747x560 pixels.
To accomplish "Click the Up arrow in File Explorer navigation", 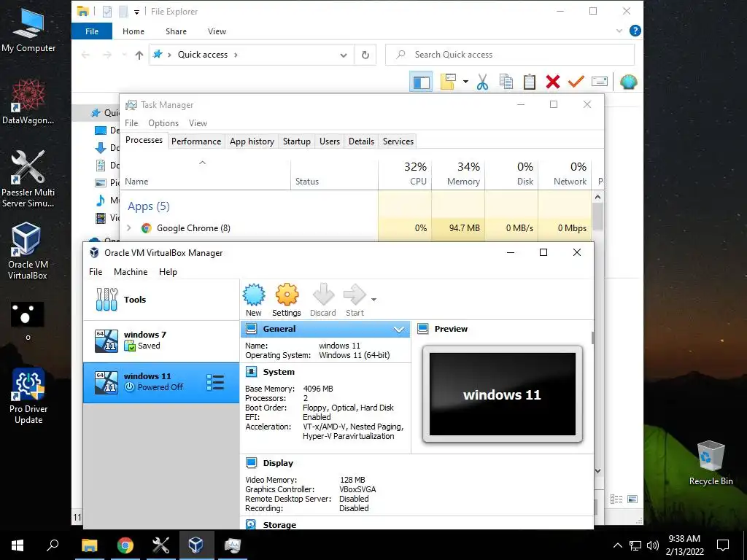I will (x=139, y=55).
